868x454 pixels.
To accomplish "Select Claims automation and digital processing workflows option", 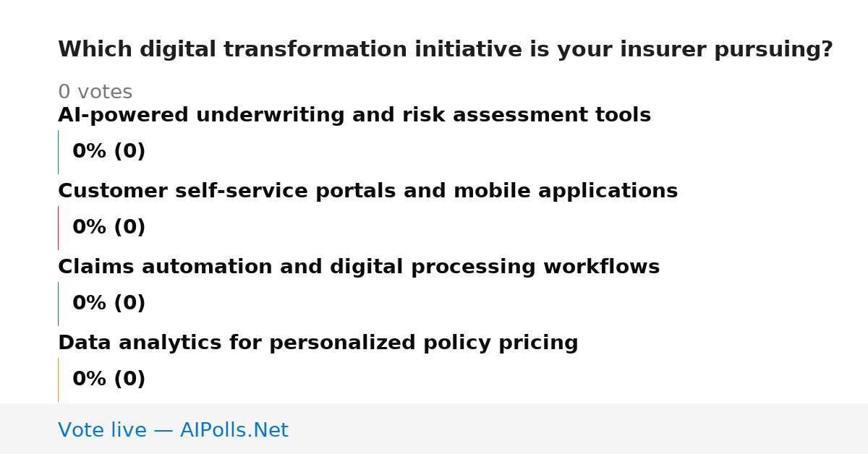I will 359,267.
